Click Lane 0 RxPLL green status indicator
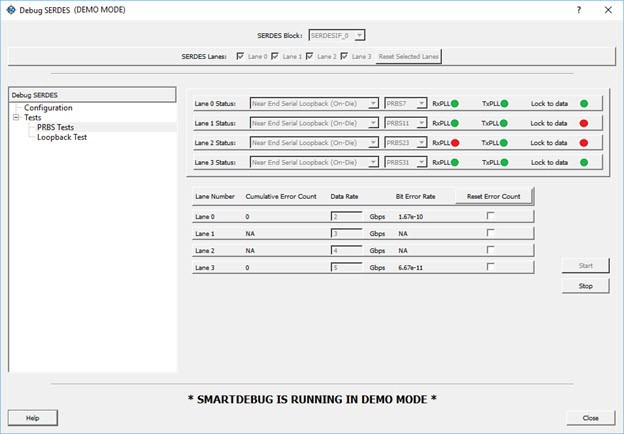This screenshot has height=434, width=624. point(453,103)
